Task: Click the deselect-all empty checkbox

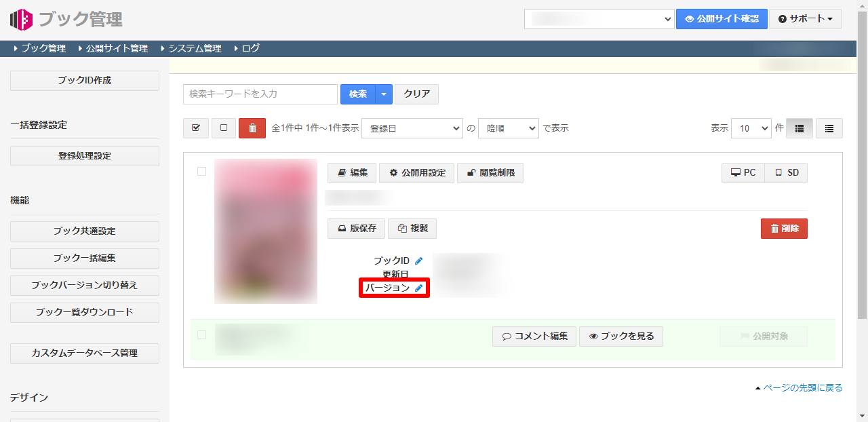Action: point(223,128)
